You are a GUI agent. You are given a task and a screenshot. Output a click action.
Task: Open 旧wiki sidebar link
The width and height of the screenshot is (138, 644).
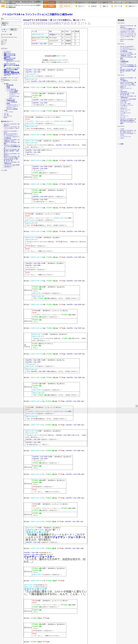pos(5,118)
